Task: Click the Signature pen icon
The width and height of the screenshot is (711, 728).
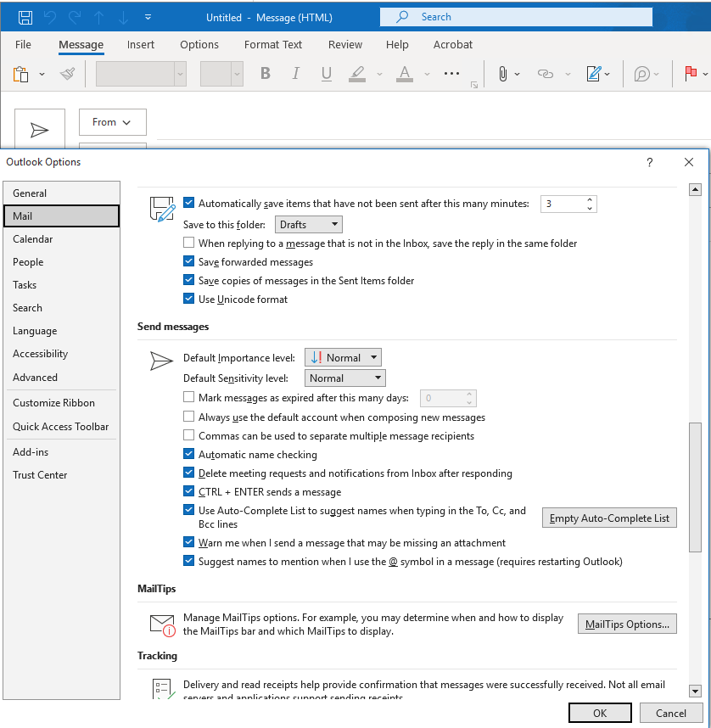Action: (x=594, y=73)
